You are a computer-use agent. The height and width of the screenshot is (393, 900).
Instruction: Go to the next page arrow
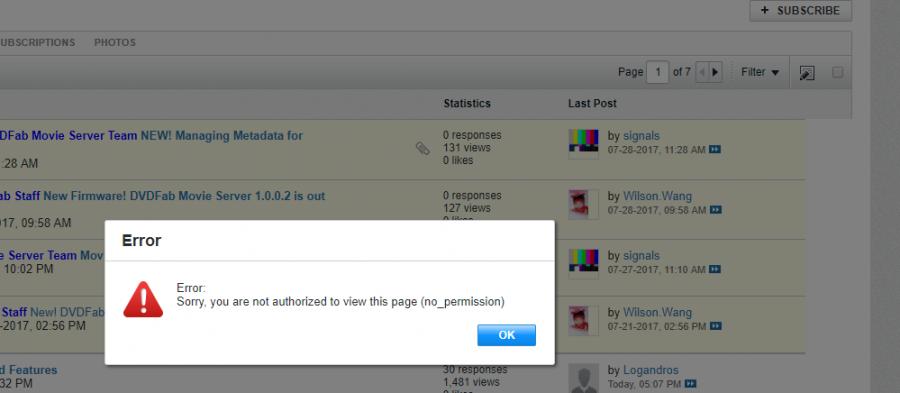coord(715,72)
